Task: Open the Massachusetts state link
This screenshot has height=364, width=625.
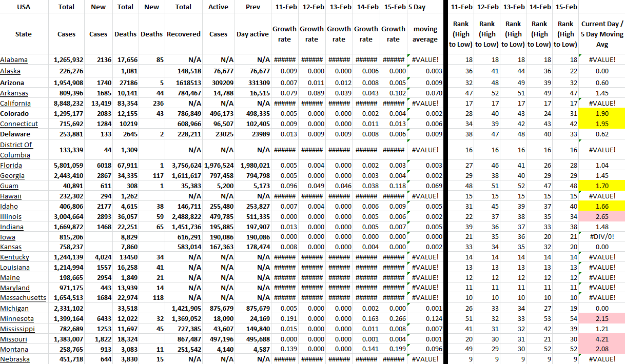Action: (x=23, y=298)
